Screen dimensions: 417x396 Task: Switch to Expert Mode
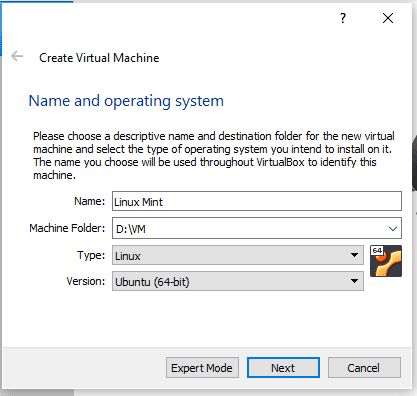tap(202, 368)
